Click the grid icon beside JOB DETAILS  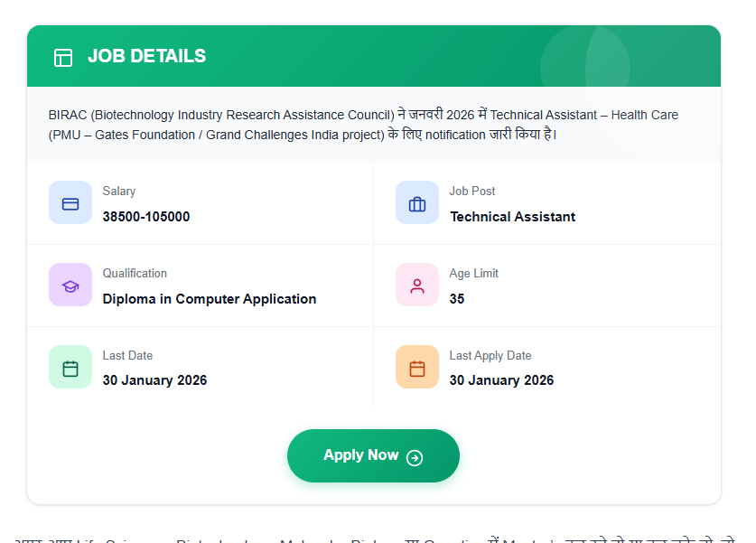(63, 56)
